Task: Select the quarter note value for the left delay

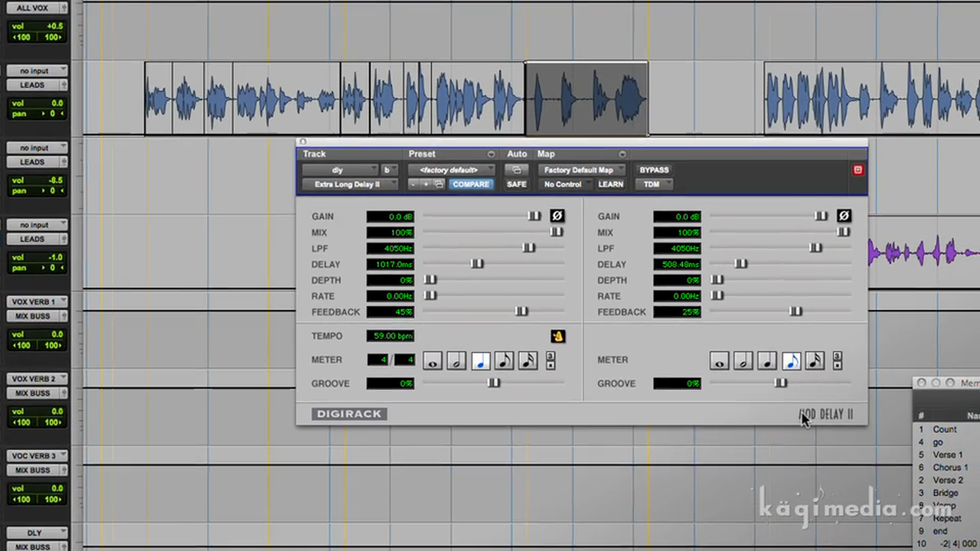Action: coord(479,361)
